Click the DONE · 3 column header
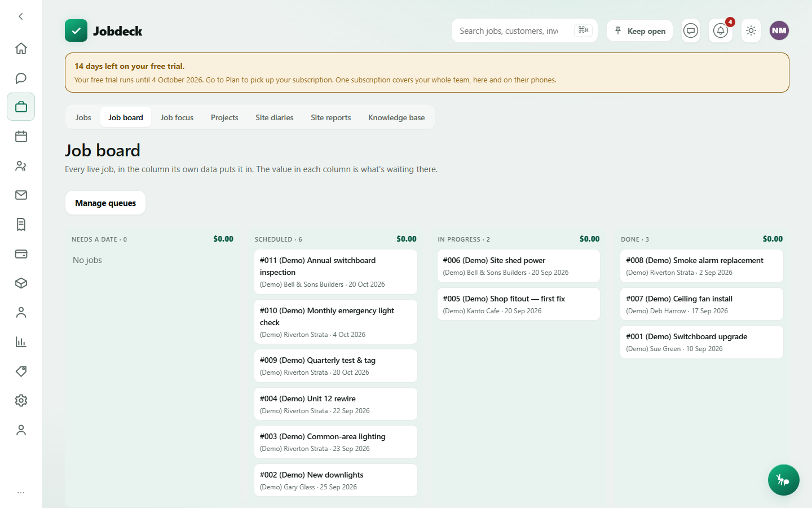The image size is (812, 508). point(635,239)
